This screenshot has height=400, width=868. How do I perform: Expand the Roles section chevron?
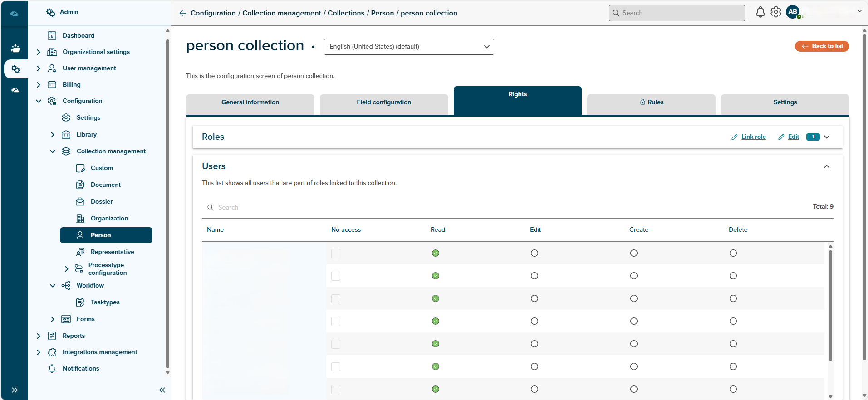pos(826,137)
